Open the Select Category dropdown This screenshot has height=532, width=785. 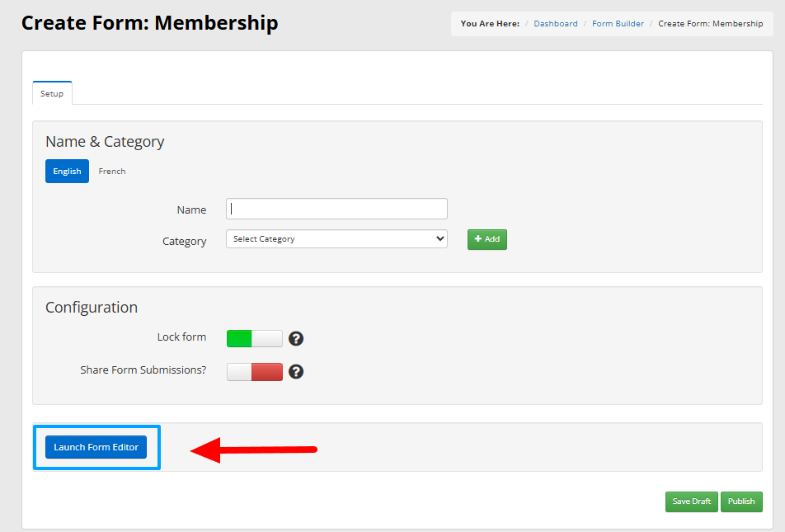tap(336, 239)
